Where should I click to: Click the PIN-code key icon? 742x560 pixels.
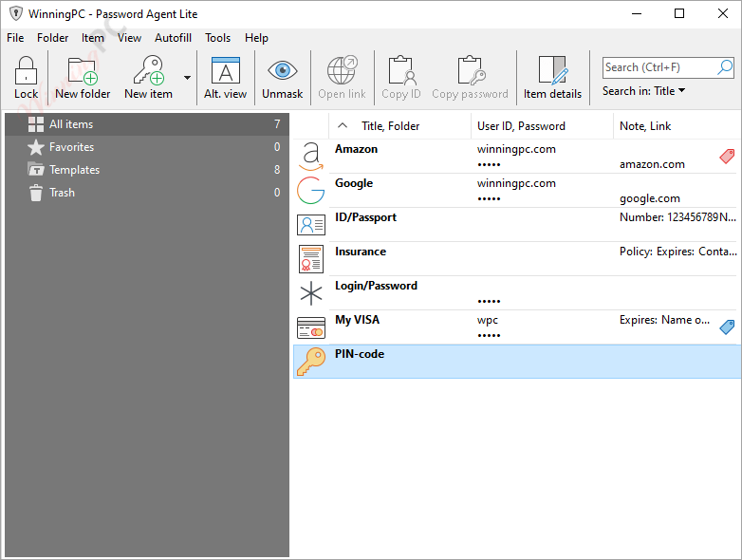click(311, 362)
